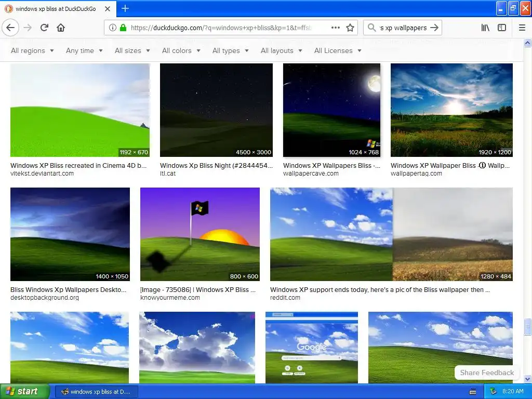Image resolution: width=532 pixels, height=399 pixels.
Task: Open the Cinema 4D Bliss recreation thumbnail
Action: pos(79,110)
